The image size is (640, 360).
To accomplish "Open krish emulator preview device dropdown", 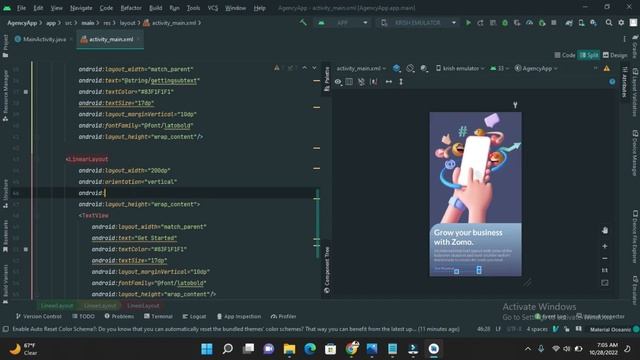I will pyautogui.click(x=460, y=68).
